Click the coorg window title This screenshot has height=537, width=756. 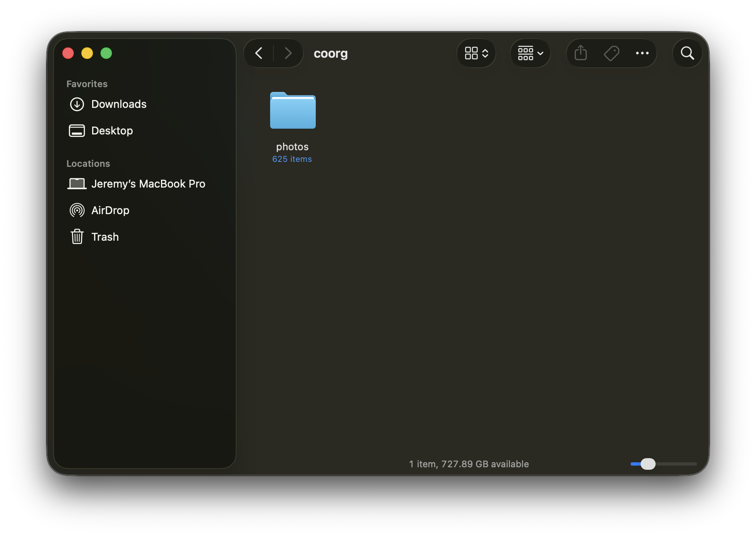tap(331, 54)
